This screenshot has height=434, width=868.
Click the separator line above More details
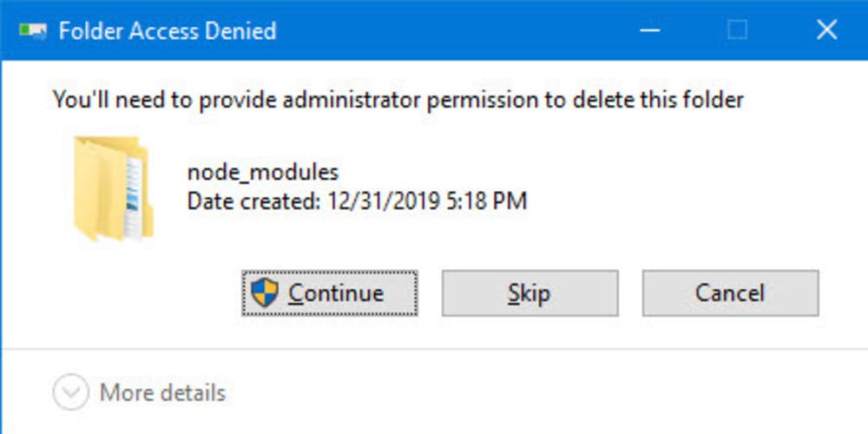click(434, 350)
